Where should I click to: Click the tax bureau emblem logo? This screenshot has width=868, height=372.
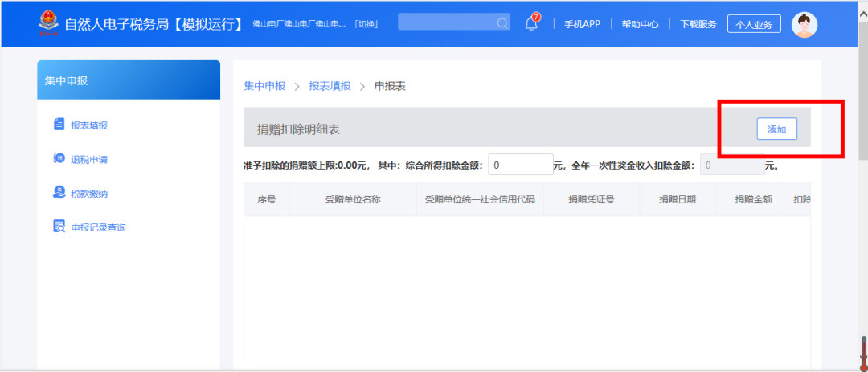click(48, 23)
